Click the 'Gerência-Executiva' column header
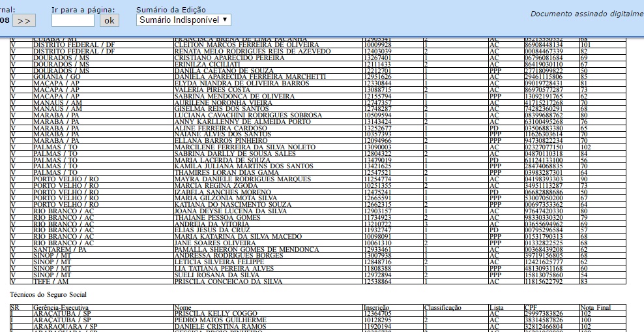Image resolution: width=644 pixels, height=332 pixels. [63, 307]
